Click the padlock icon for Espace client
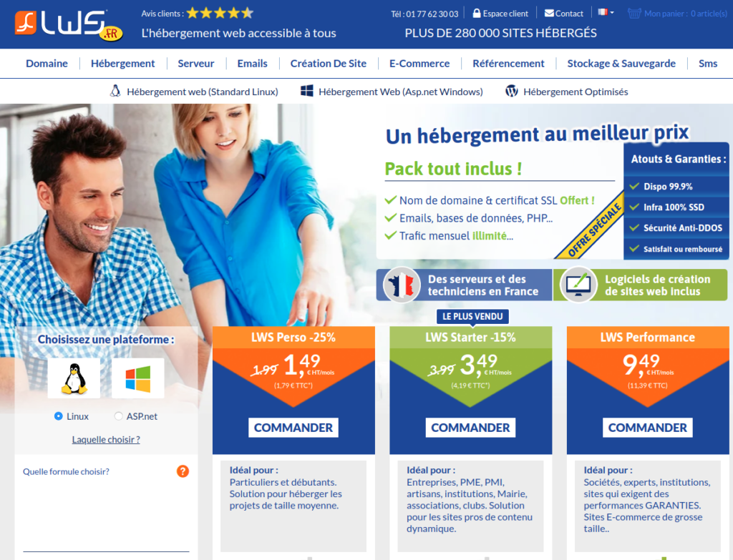The image size is (733, 560). point(476,13)
